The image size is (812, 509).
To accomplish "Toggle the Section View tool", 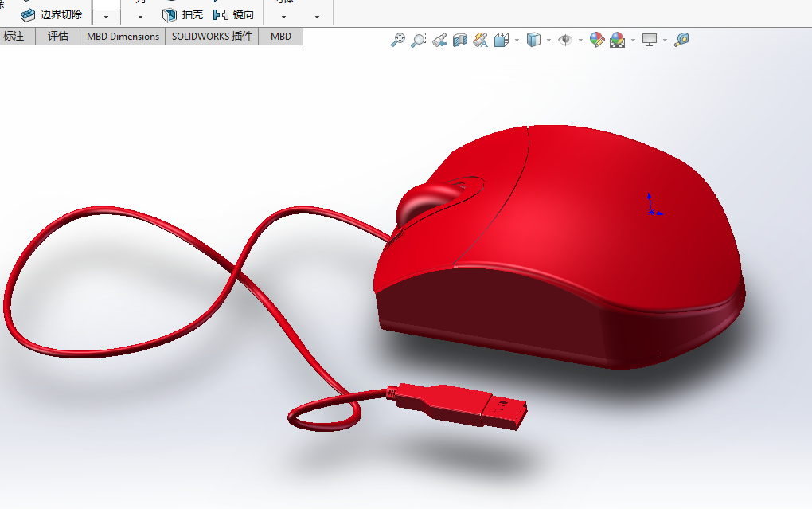I will [460, 40].
